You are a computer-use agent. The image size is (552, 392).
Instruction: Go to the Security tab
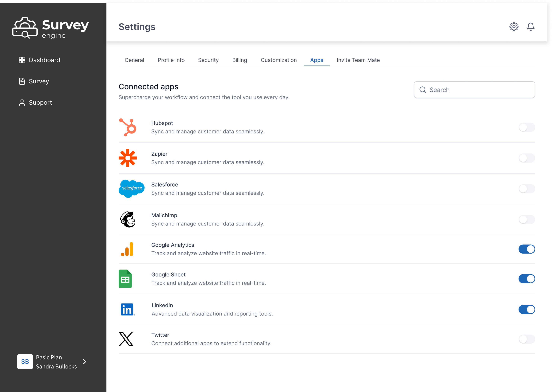click(208, 60)
